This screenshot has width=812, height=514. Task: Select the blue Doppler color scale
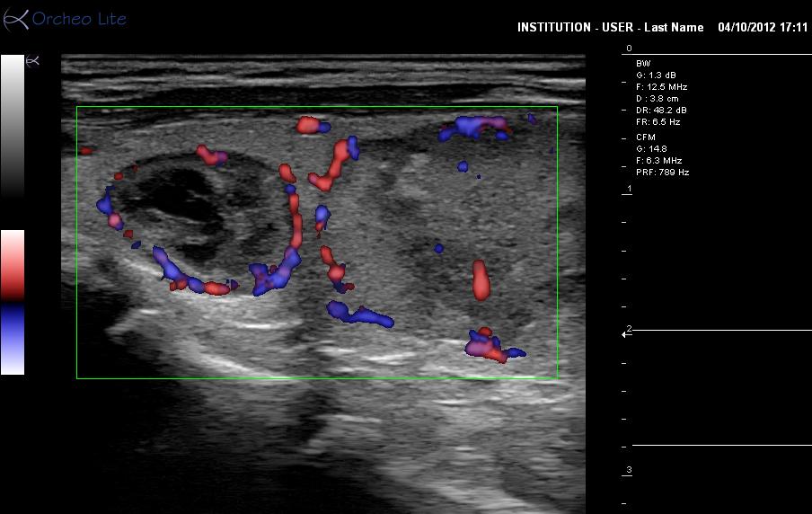[13, 339]
